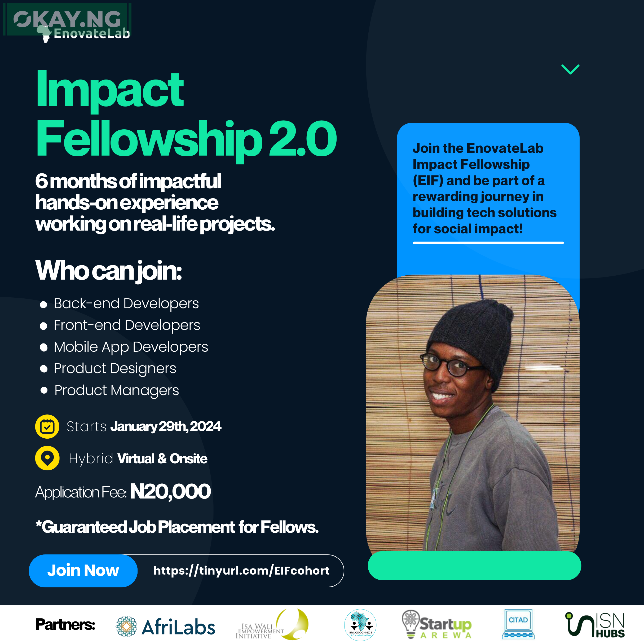Expand the green chevron arrow

570,69
